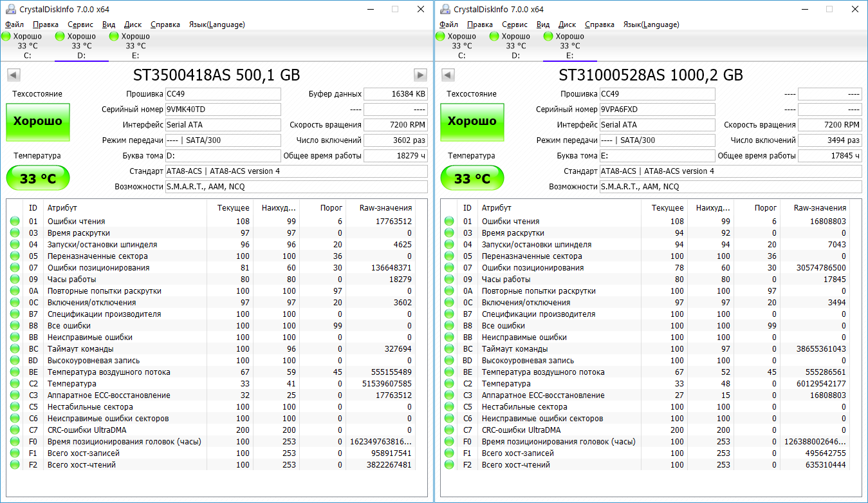868x503 pixels.
Task: Click previous disk arrow in left window
Action: point(14,75)
